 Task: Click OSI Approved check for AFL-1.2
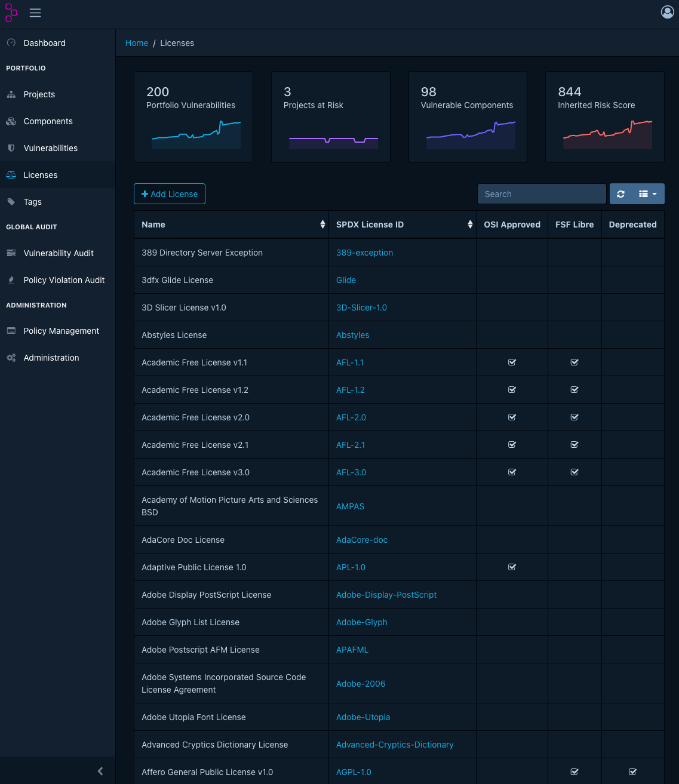click(512, 390)
